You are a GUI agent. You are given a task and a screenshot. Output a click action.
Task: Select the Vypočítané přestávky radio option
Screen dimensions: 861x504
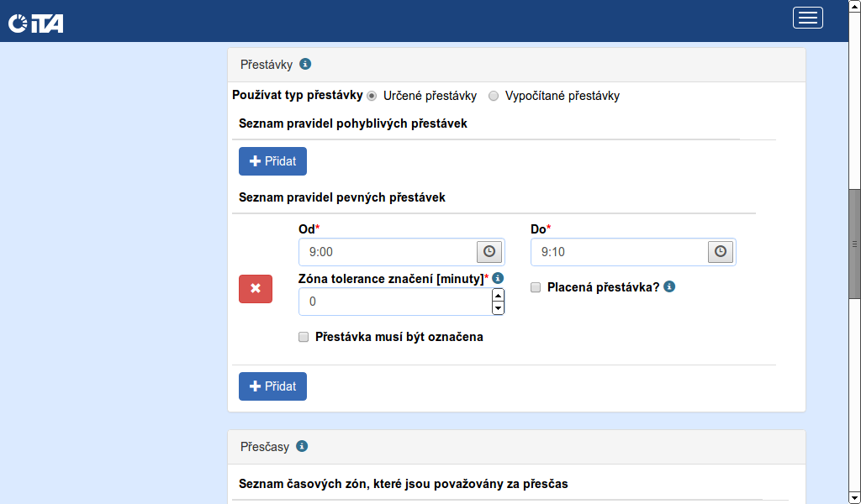coord(494,96)
